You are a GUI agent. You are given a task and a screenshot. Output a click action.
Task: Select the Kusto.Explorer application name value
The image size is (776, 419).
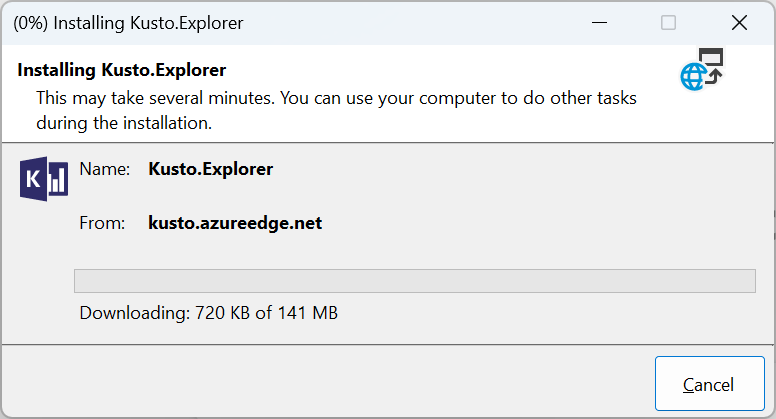(210, 169)
